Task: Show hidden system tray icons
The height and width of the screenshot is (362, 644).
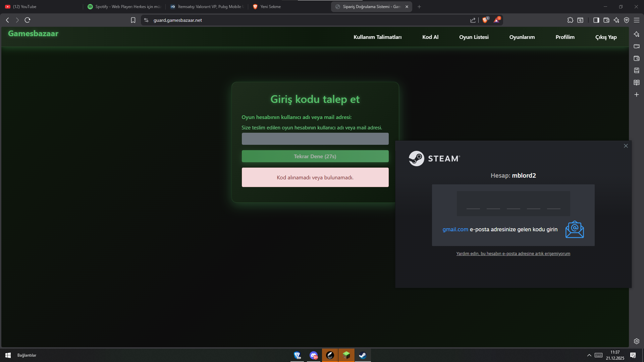Action: (589, 355)
